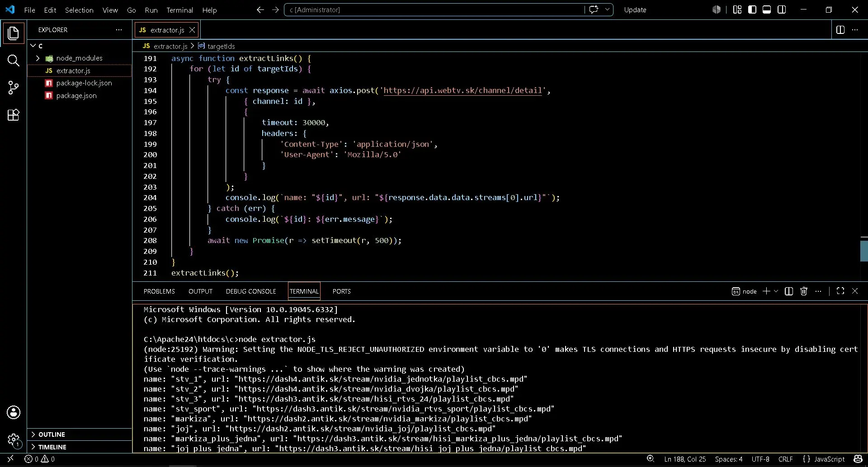
Task: Open the api.webtv.sk URL link in code
Action: pos(462,90)
